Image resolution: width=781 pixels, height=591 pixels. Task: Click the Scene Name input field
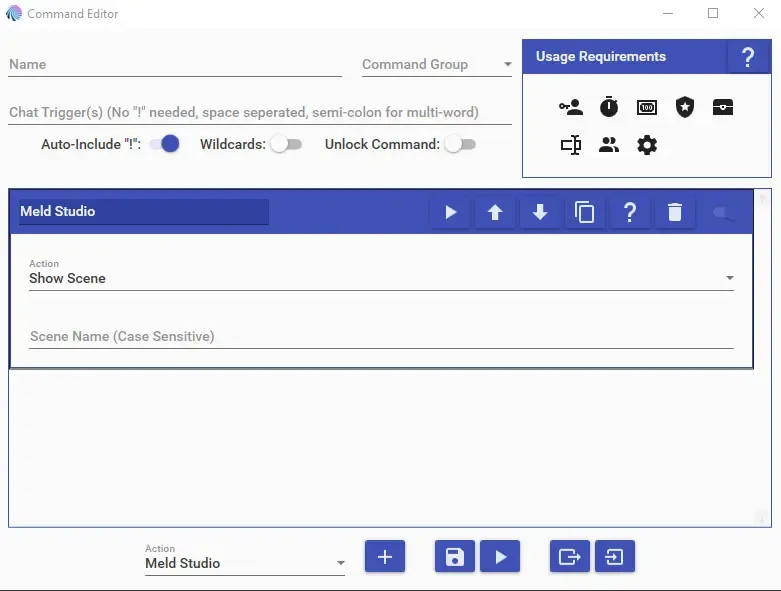[380, 337]
